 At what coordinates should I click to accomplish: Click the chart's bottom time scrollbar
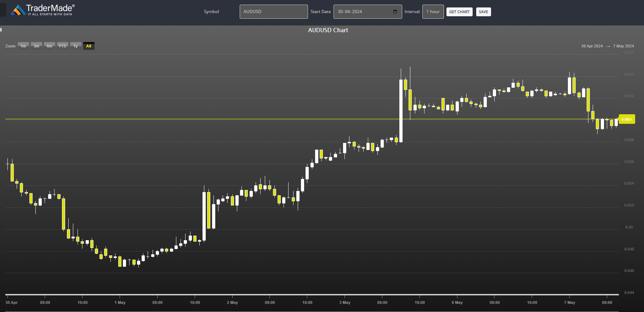click(x=312, y=294)
